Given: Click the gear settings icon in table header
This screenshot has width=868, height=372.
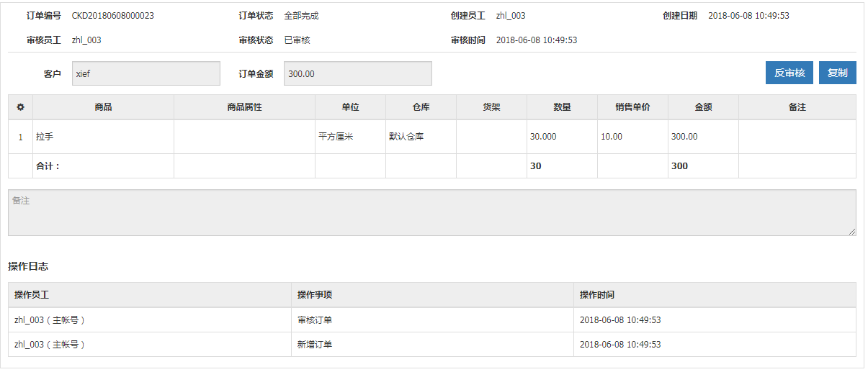Looking at the screenshot, I should pyautogui.click(x=20, y=107).
